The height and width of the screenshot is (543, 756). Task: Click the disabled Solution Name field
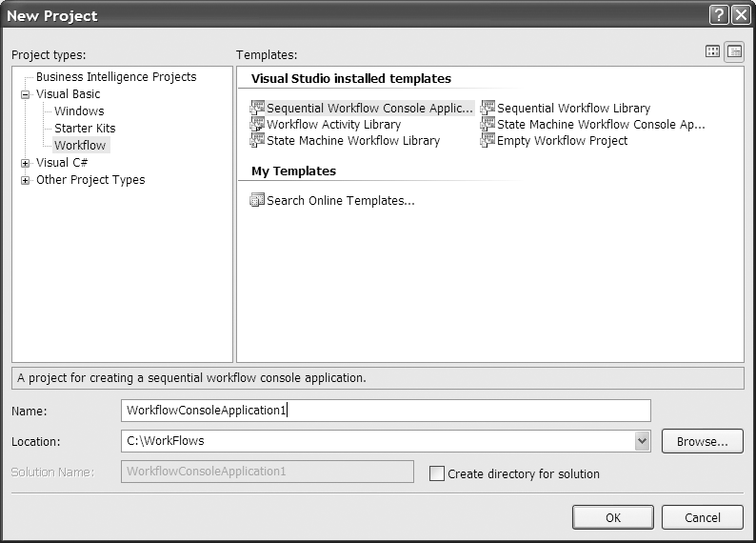click(268, 472)
